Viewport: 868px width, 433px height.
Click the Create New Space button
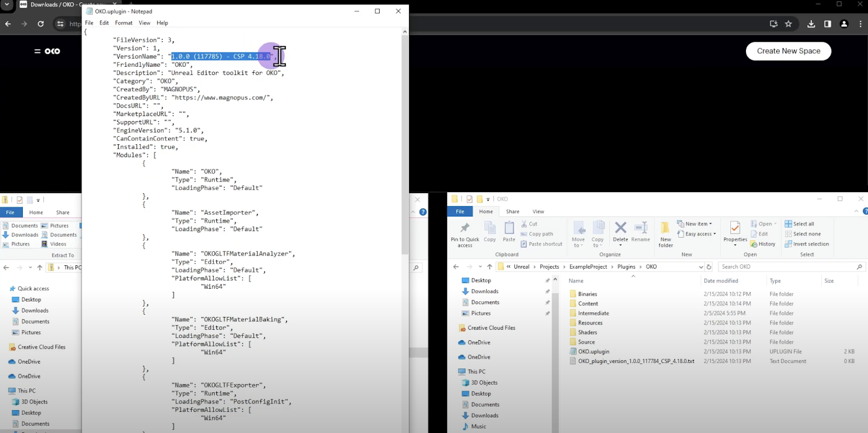[788, 51]
